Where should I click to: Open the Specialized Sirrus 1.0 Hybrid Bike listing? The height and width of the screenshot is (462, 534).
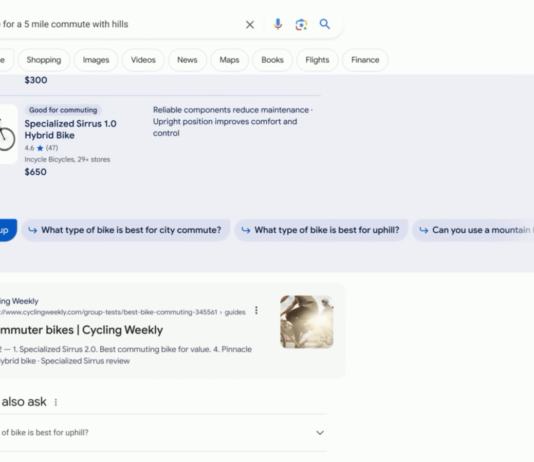coord(70,129)
